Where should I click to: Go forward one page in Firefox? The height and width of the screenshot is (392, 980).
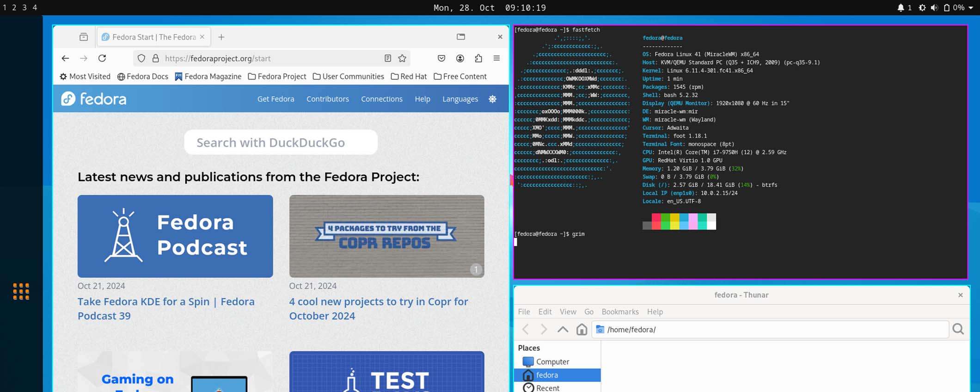tap(84, 58)
